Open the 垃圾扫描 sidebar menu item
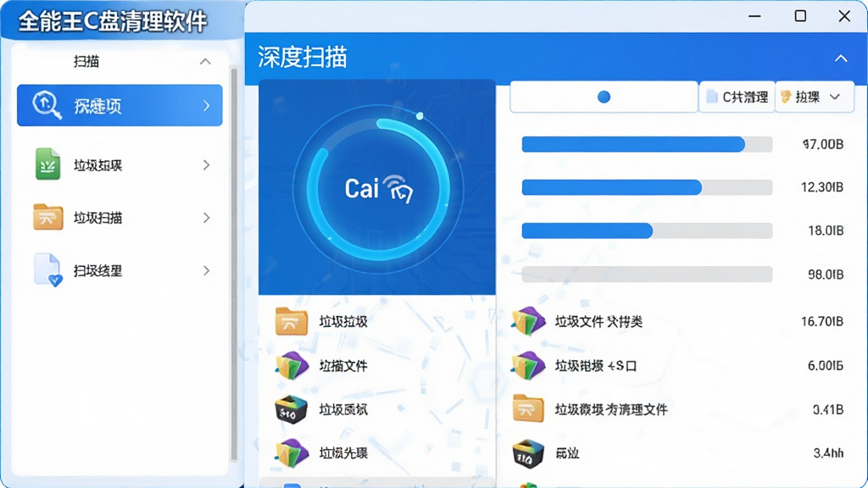Viewport: 868px width, 488px height. [x=120, y=218]
